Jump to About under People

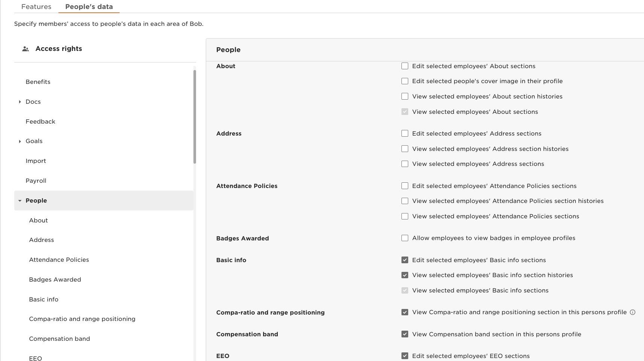38,221
